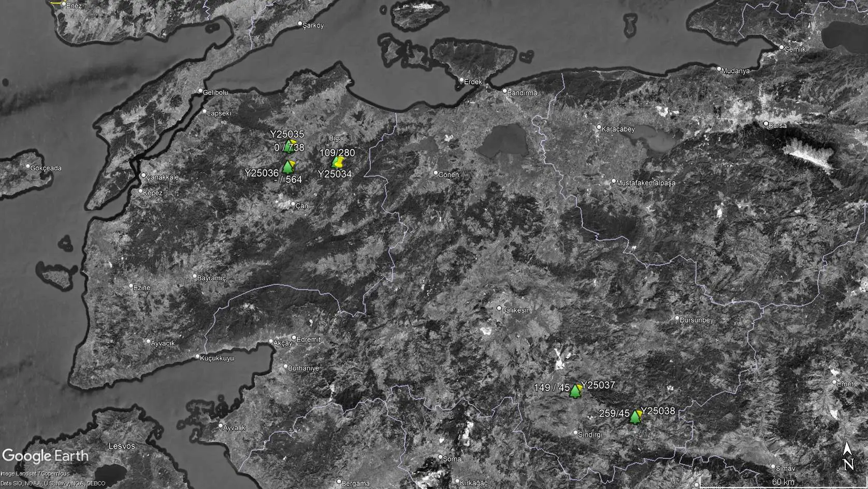The width and height of the screenshot is (868, 489).
Task: Click the Ayvalık town label
Action: coord(234,427)
